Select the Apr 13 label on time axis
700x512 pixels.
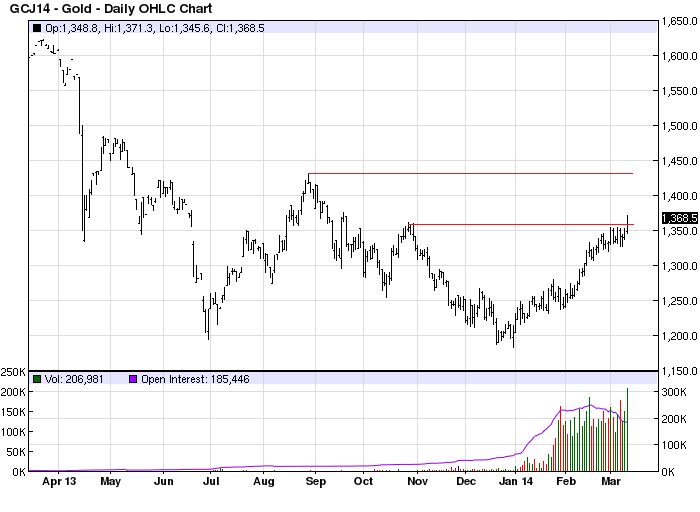point(59,481)
